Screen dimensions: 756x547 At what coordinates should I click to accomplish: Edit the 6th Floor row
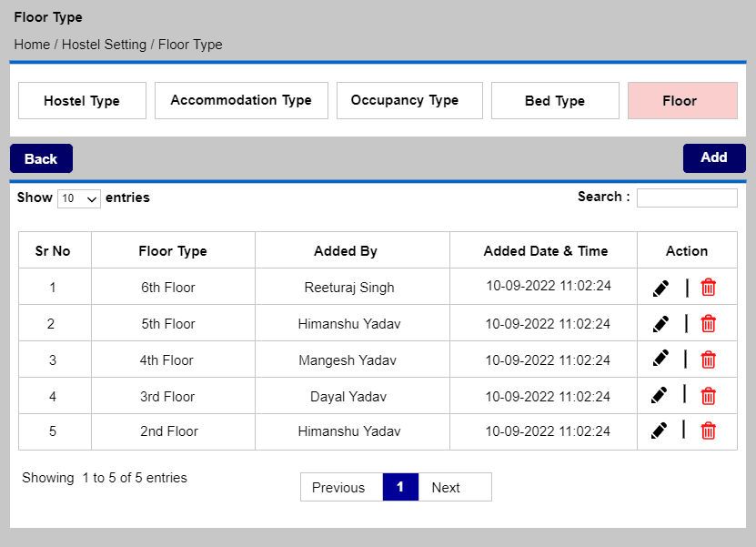[660, 288]
